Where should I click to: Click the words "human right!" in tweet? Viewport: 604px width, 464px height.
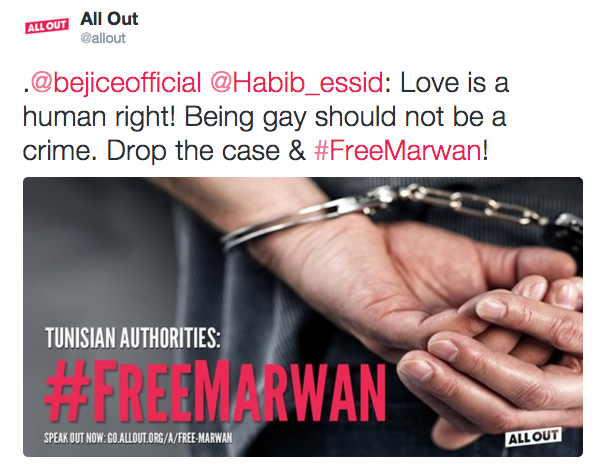[x=99, y=117]
